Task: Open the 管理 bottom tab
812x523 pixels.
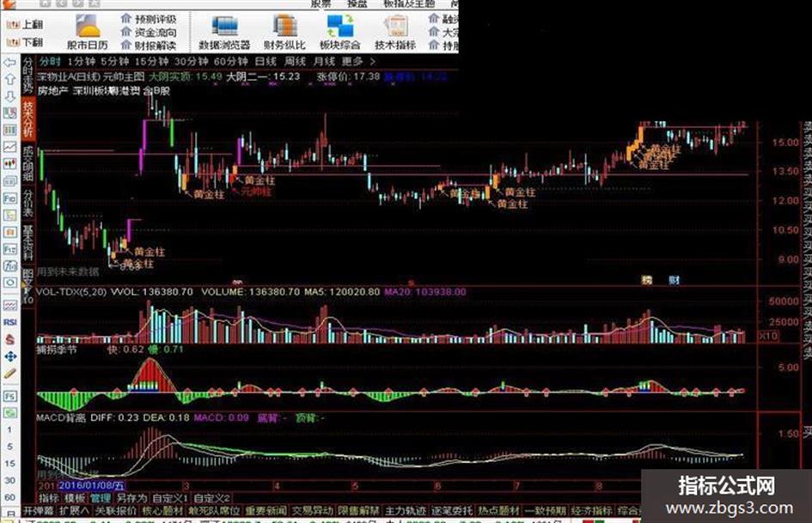Action: pos(101,498)
